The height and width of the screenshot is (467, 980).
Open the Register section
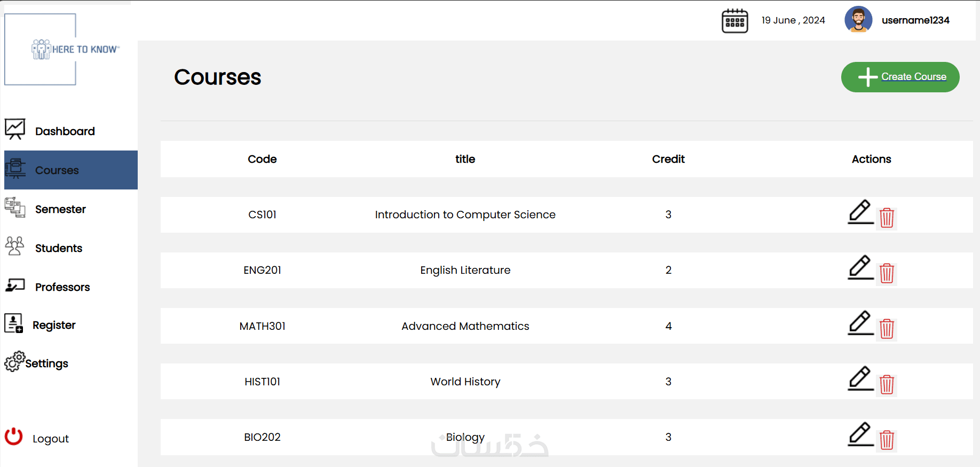coord(53,325)
